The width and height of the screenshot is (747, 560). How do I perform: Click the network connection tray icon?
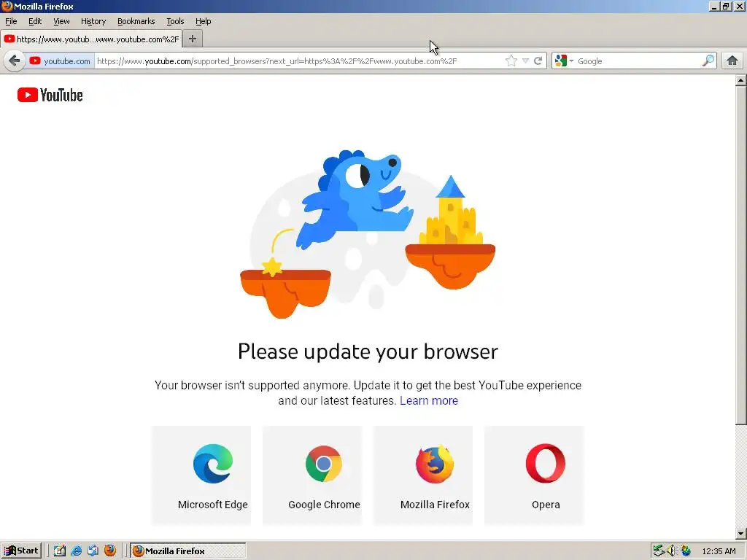659,551
